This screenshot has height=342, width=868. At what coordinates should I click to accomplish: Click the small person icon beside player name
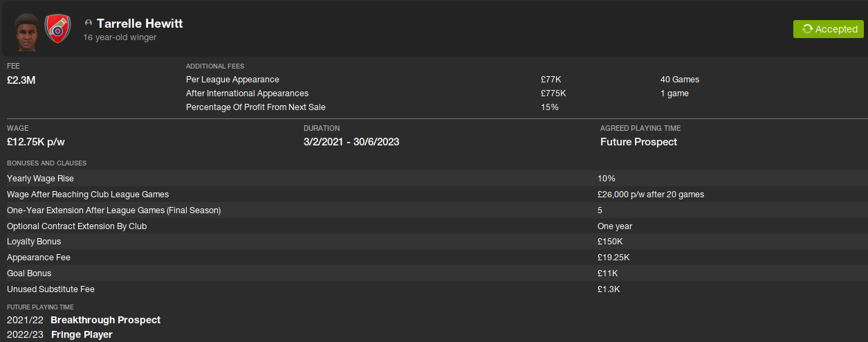pyautogui.click(x=89, y=24)
